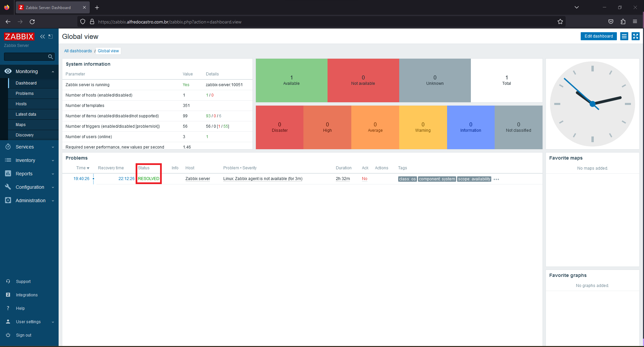Image resolution: width=644 pixels, height=347 pixels.
Task: Click the Reports chart icon
Action: coord(8,174)
